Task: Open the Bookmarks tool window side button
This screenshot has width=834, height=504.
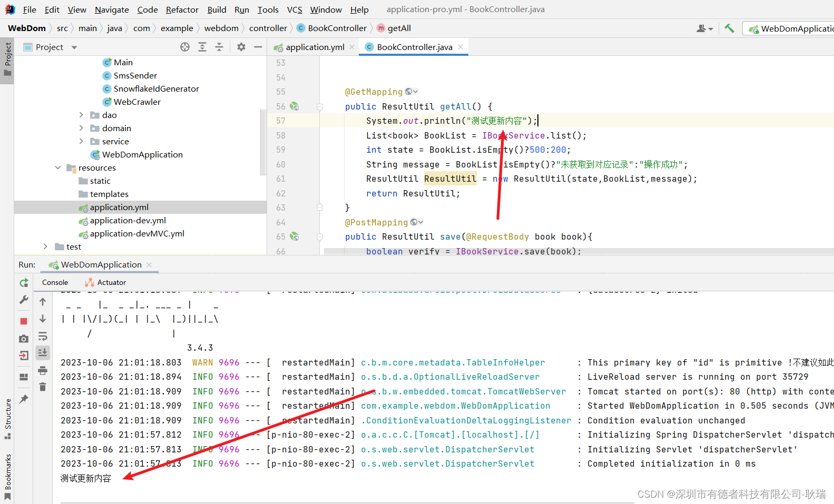Action: pyautogui.click(x=7, y=476)
